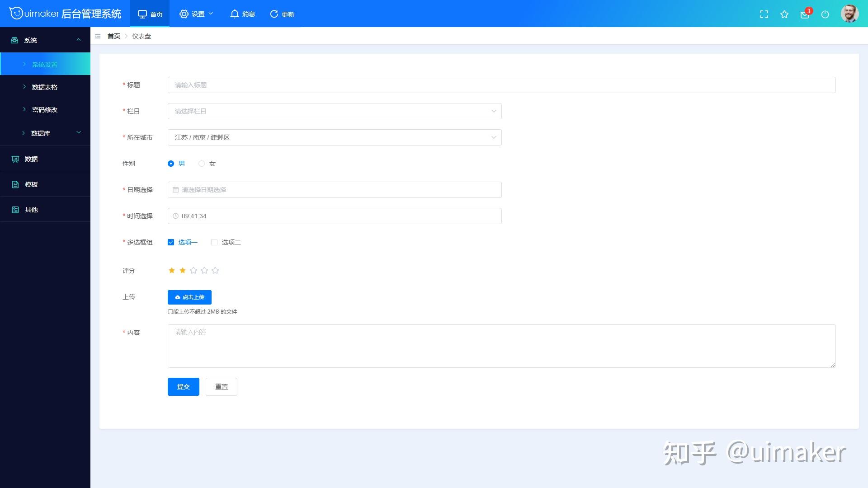Select the 女 gender radio button
Screen dimensions: 868x488
[201, 164]
